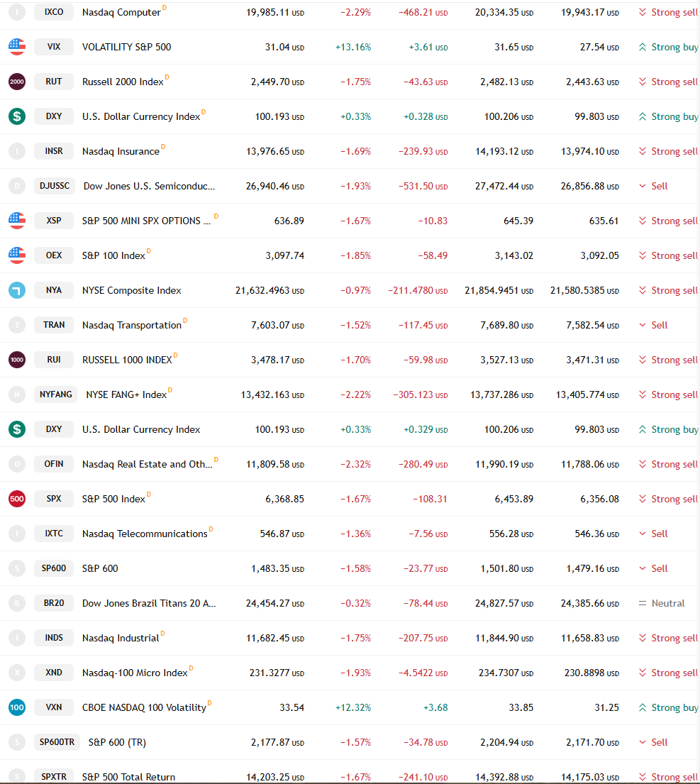Click the price 19,985.11 USD
700x784 pixels.
pos(274,13)
